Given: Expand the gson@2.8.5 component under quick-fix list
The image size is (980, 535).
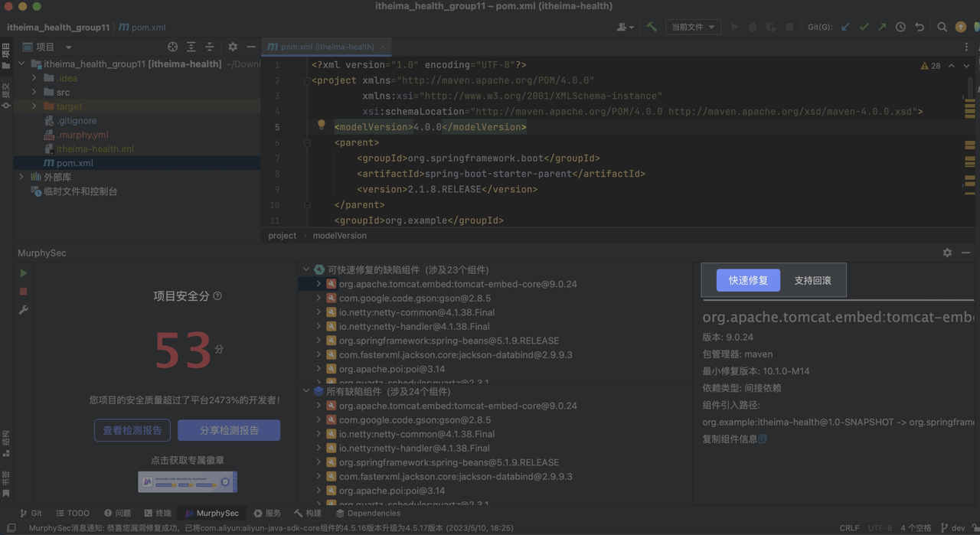Looking at the screenshot, I should click(x=318, y=298).
